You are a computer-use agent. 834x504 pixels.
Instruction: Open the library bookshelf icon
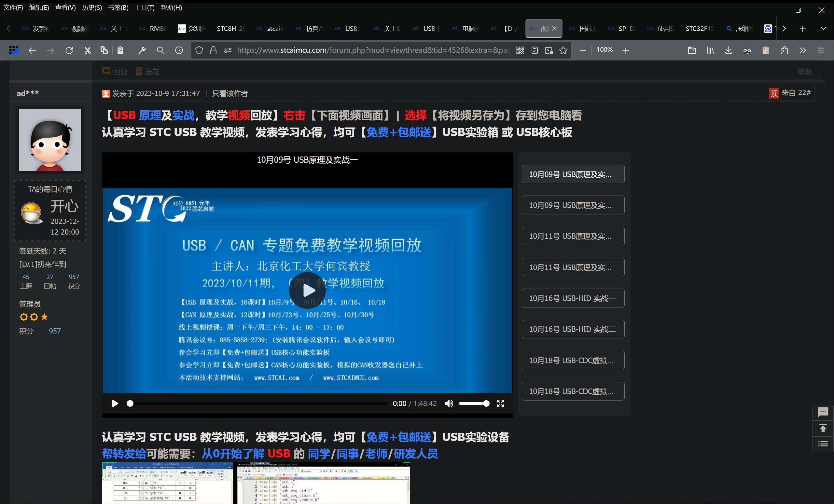(710, 50)
